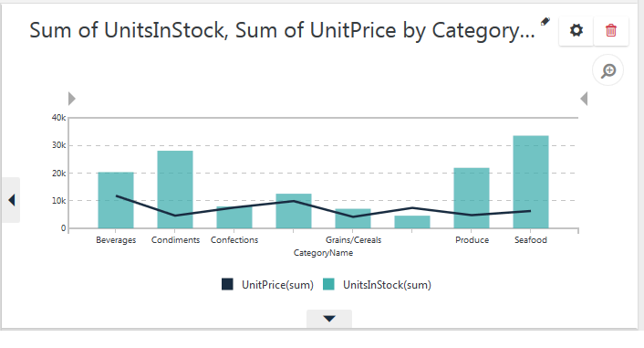
Task: Click gray left-pointing arrow above chart
Action: point(584,99)
